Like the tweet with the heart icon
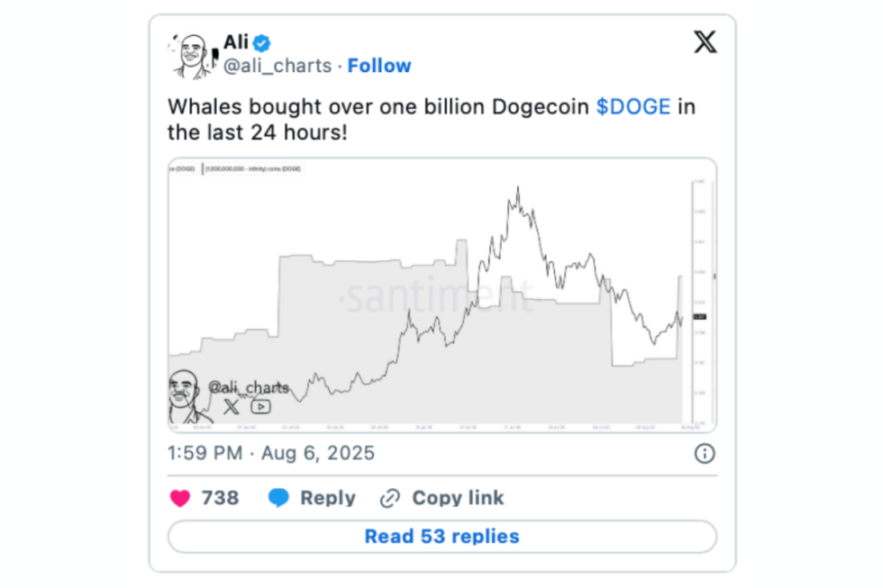The height and width of the screenshot is (588, 883). pyautogui.click(x=180, y=498)
